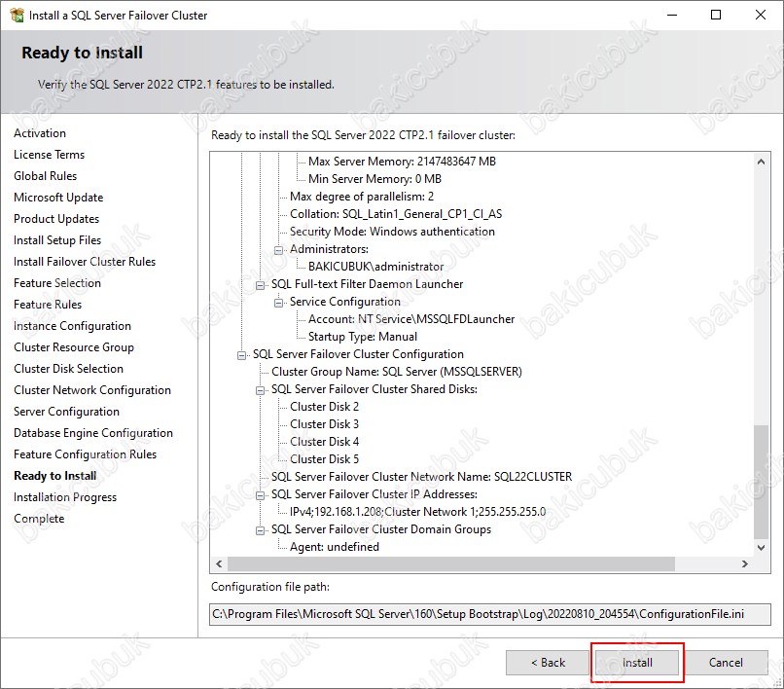Select 'Max degree of parallelism: 2' row
784x689 pixels.
click(x=362, y=197)
